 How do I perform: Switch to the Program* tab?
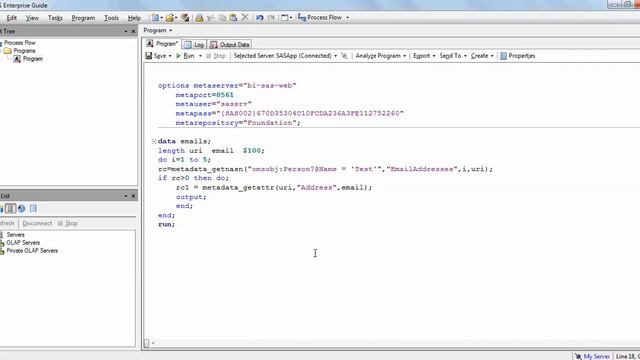pos(162,44)
